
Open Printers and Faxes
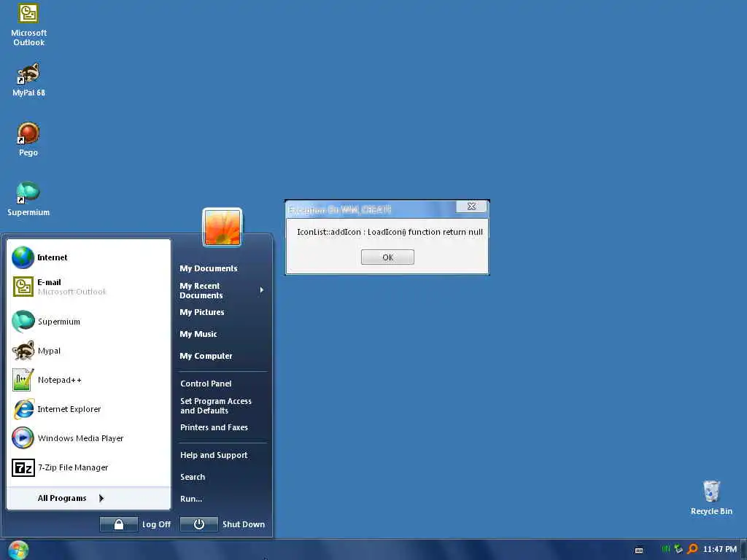[x=214, y=427]
